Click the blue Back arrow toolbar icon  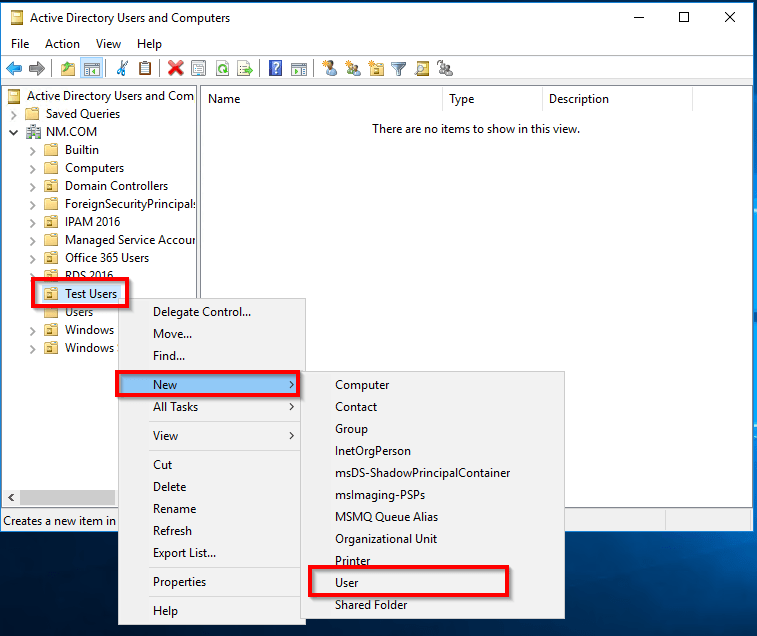pos(14,69)
